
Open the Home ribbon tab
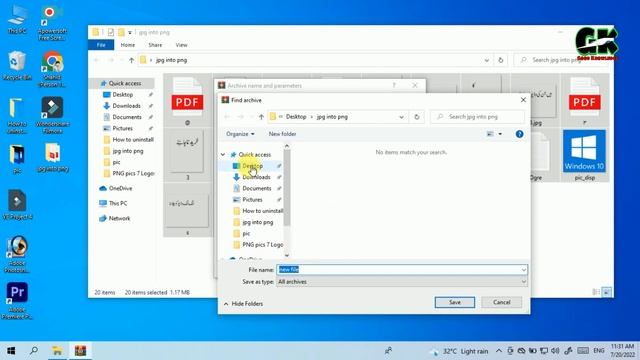(x=128, y=45)
